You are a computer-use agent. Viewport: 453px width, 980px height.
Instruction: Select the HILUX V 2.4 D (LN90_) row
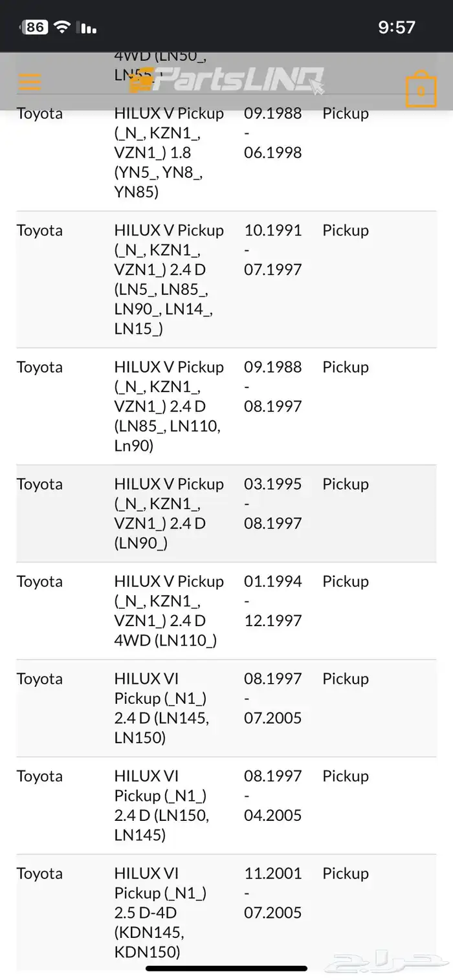(x=226, y=514)
